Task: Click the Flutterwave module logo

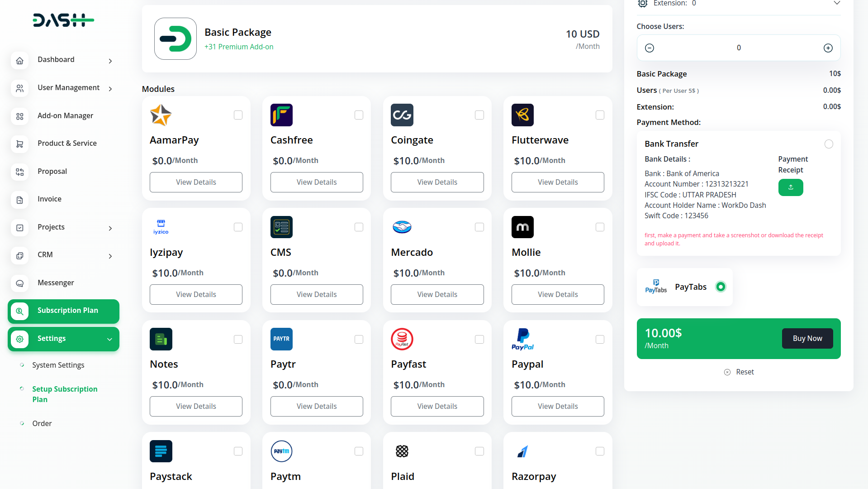Action: pyautogui.click(x=522, y=115)
